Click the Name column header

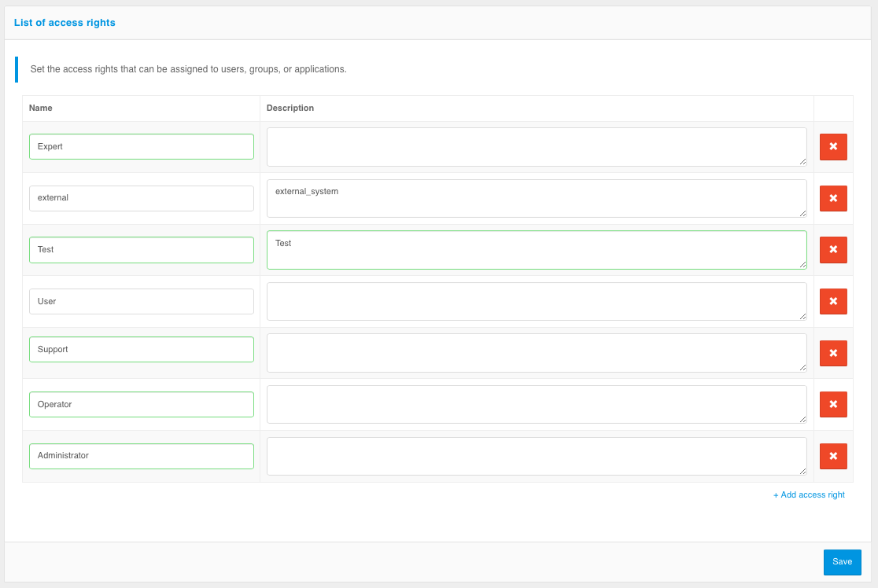(x=40, y=108)
